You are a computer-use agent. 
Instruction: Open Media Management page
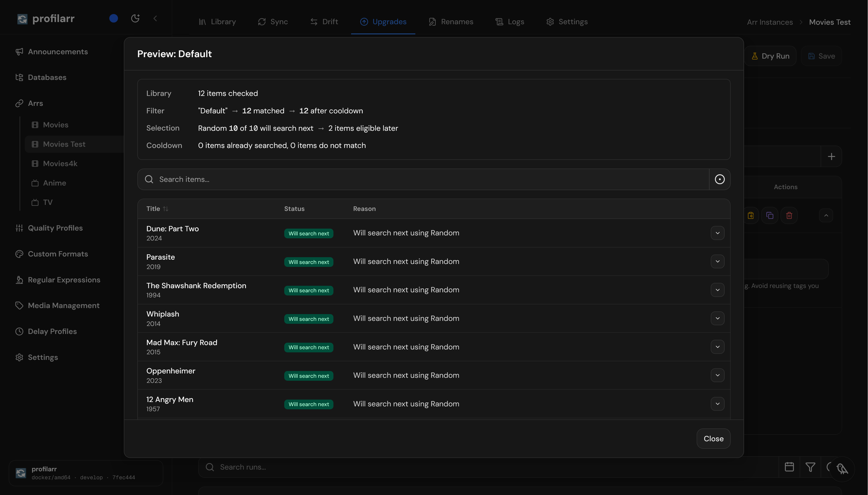(x=57, y=306)
